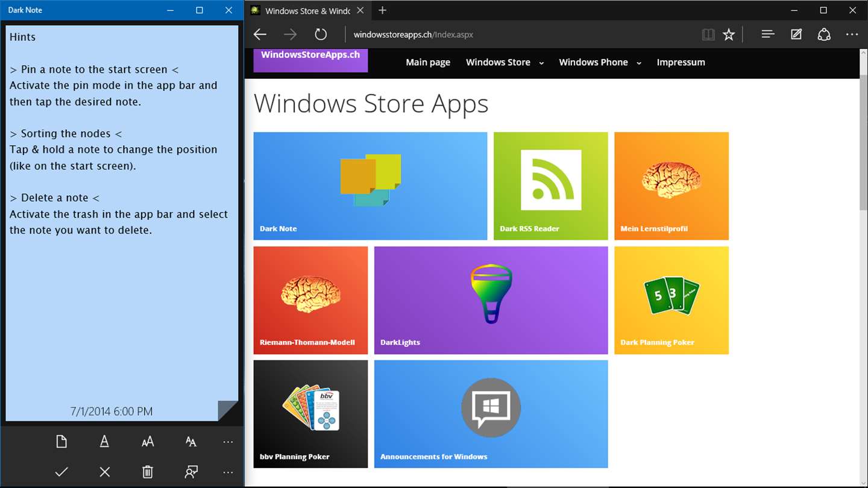Cancel editing with the X icon
This screenshot has height=488, width=868.
(x=104, y=472)
